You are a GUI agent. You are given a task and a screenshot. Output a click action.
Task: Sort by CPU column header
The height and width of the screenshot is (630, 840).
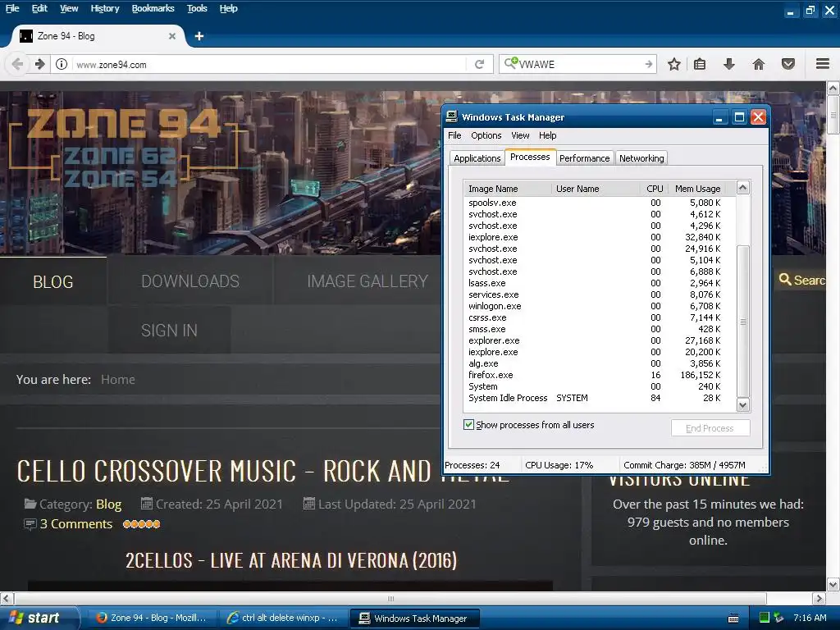point(655,189)
